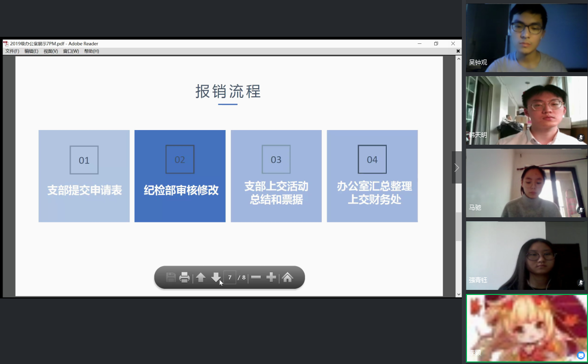The image size is (588, 364).
Task: Click muted microphone icon on 马驰 video tile
Action: 580,210
